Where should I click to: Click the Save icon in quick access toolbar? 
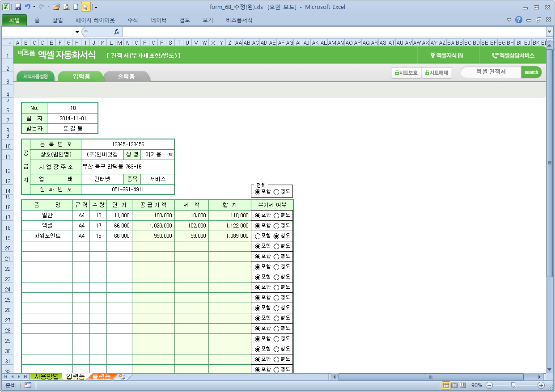pos(18,7)
